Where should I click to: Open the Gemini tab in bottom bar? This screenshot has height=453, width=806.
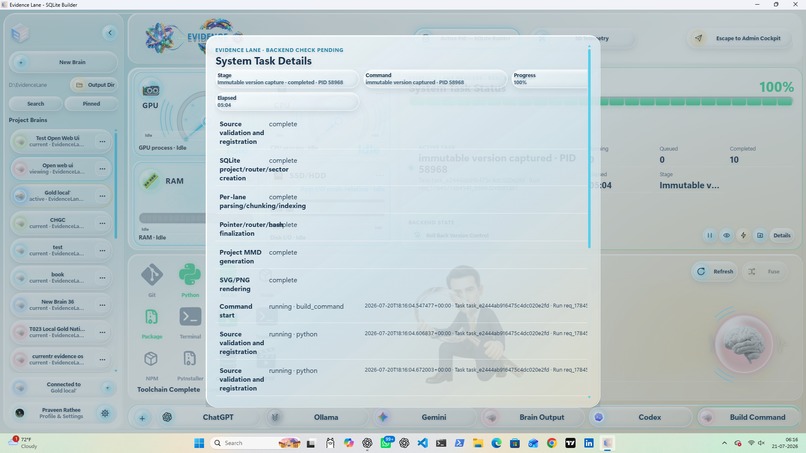click(x=425, y=418)
